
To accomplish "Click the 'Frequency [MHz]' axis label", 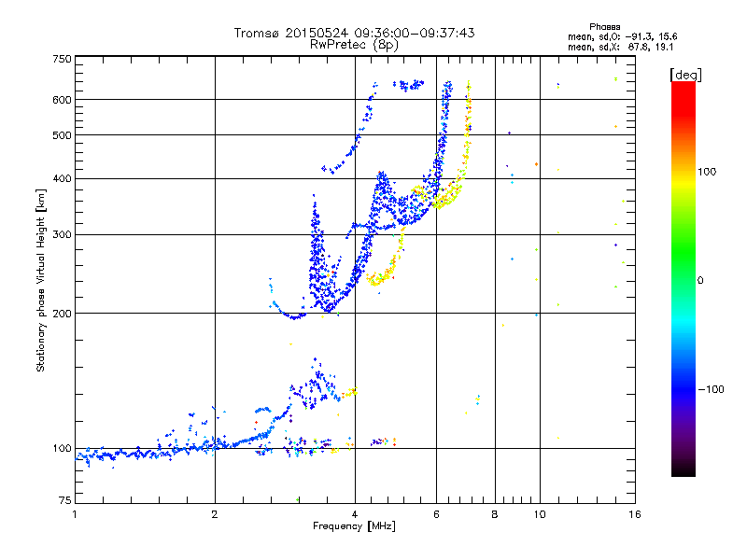I will pyautogui.click(x=354, y=526).
